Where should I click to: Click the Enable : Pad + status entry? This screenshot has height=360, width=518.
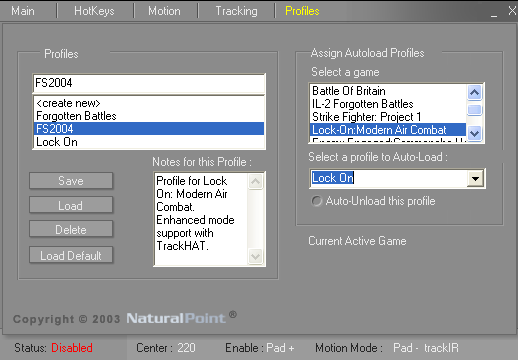click(x=260, y=348)
